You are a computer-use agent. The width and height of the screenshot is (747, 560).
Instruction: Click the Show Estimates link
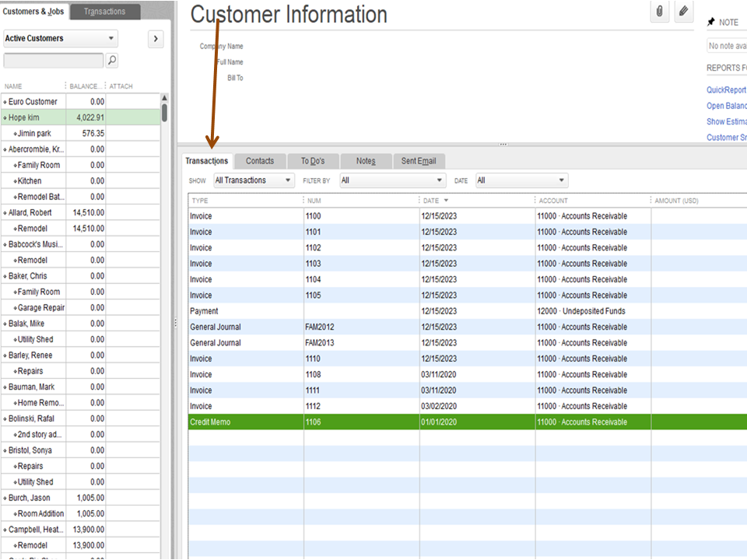tap(726, 122)
